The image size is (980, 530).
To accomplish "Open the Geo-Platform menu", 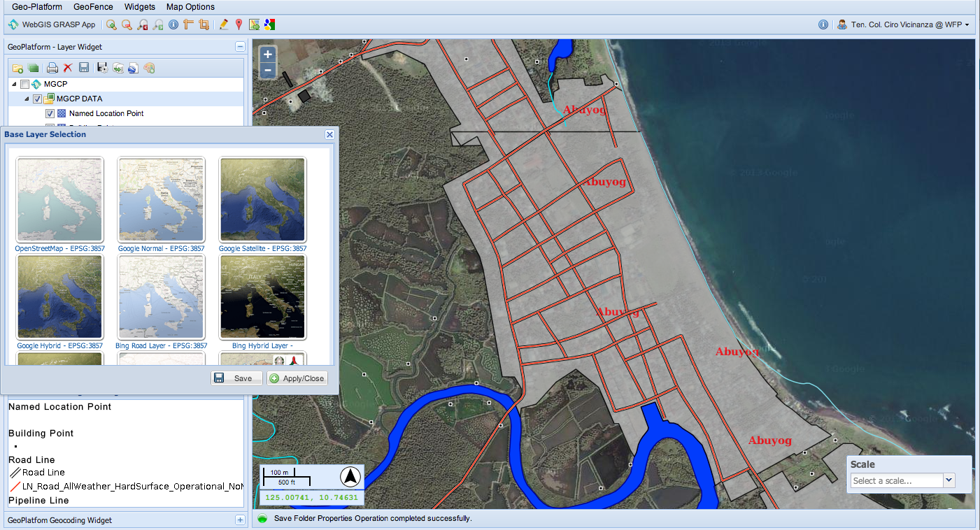I will tap(37, 7).
